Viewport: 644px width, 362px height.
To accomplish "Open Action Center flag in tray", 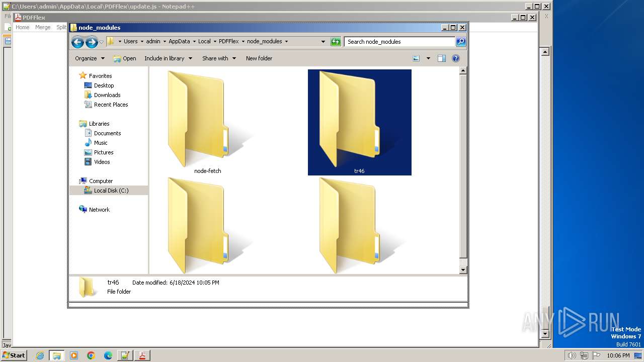I will pyautogui.click(x=597, y=355).
